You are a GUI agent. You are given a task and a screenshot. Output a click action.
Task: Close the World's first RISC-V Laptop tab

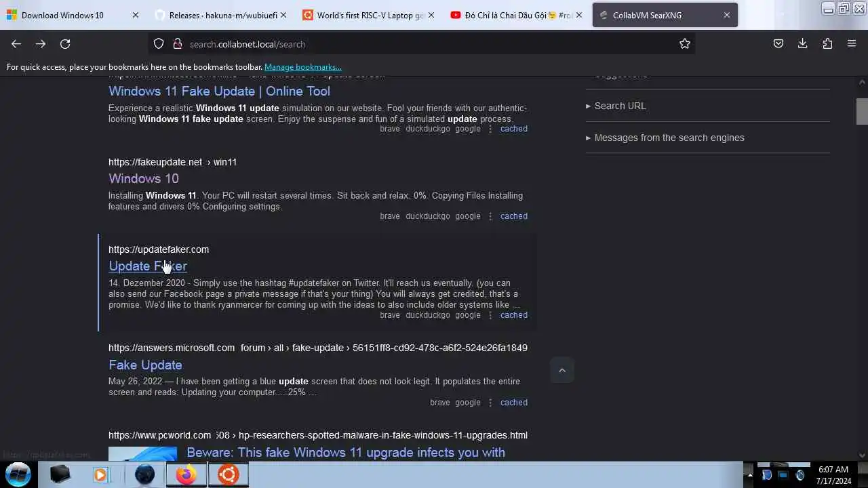click(x=431, y=15)
